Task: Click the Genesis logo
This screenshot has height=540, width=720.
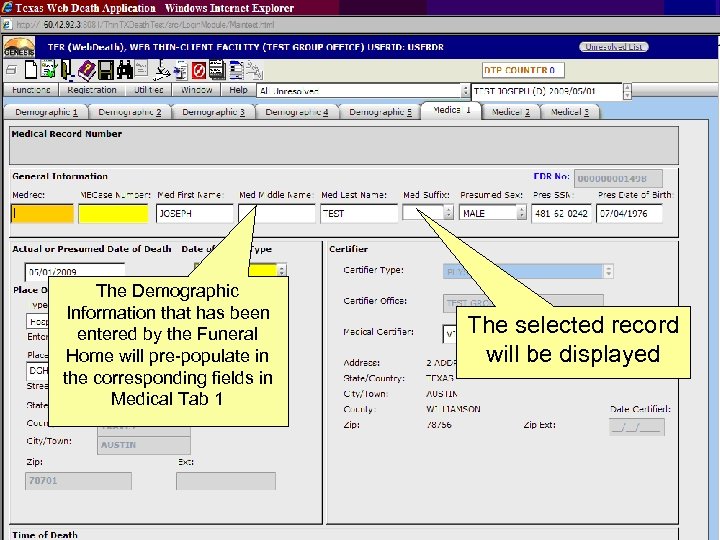Action: [19, 47]
